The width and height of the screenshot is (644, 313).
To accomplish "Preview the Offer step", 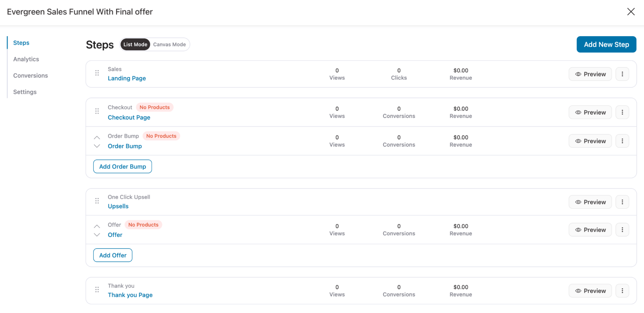I will pos(590,230).
